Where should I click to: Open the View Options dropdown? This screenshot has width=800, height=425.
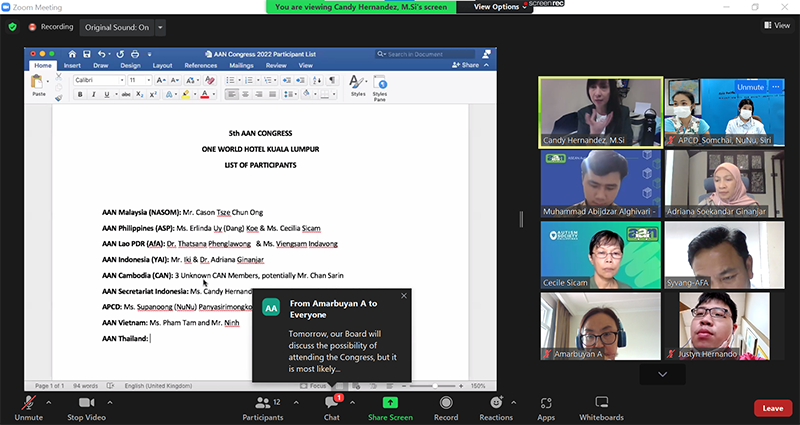499,7
